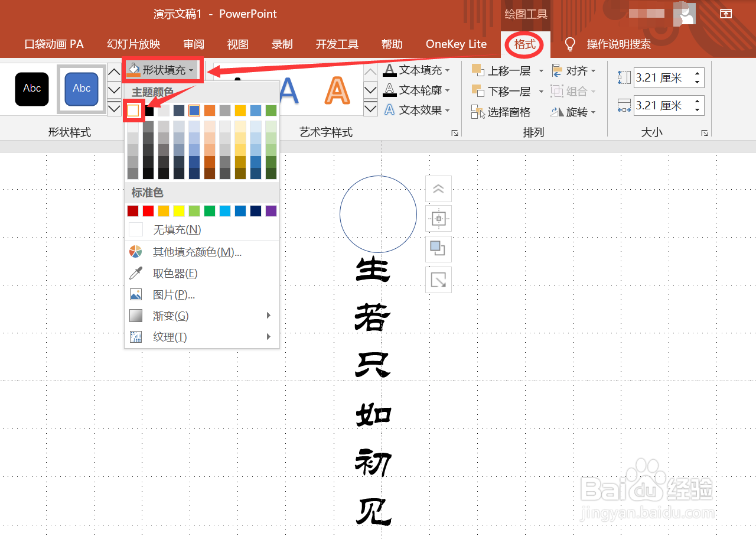The height and width of the screenshot is (539, 756).
Task: Open the OneKey Lite tab
Action: coord(457,44)
